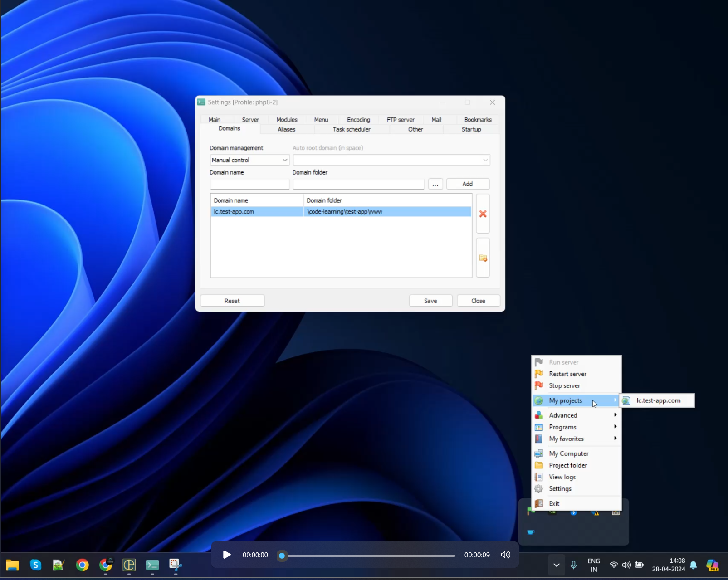This screenshot has width=728, height=580.
Task: Open the first Google Chrome taskbar icon
Action: (82, 565)
